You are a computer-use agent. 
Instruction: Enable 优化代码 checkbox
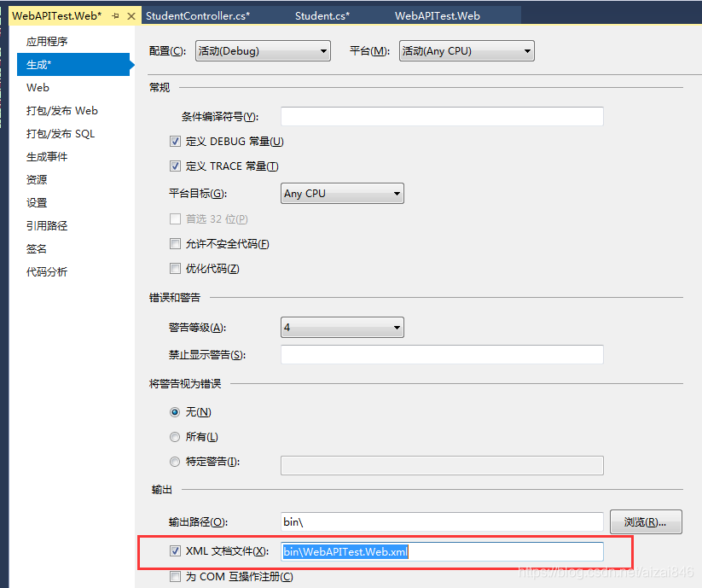pos(175,268)
